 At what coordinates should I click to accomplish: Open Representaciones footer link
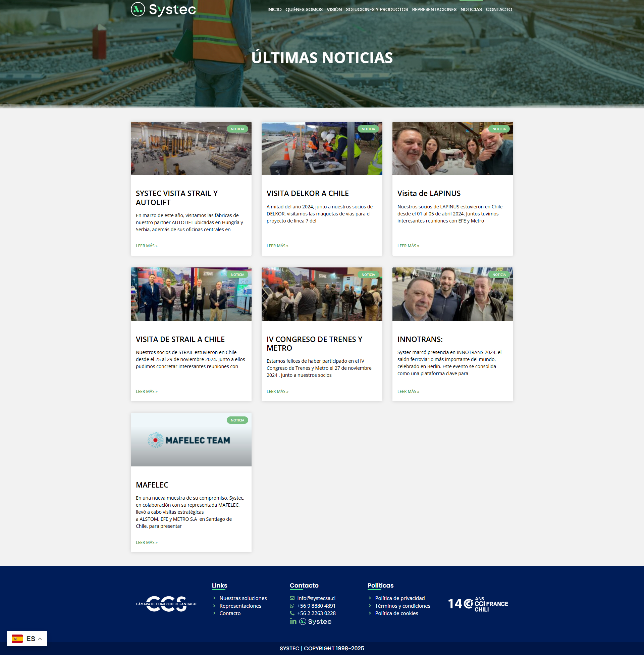point(240,606)
